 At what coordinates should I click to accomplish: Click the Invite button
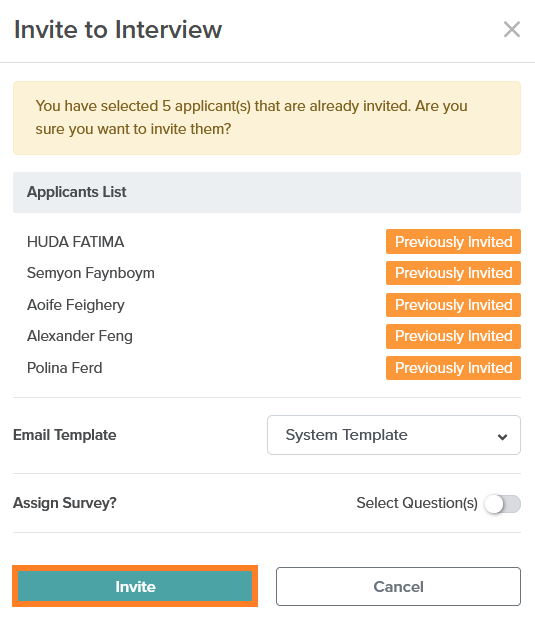click(x=135, y=586)
